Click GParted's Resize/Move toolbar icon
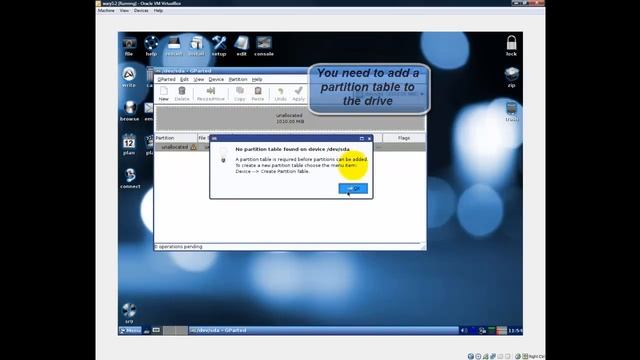 pyautogui.click(x=211, y=93)
